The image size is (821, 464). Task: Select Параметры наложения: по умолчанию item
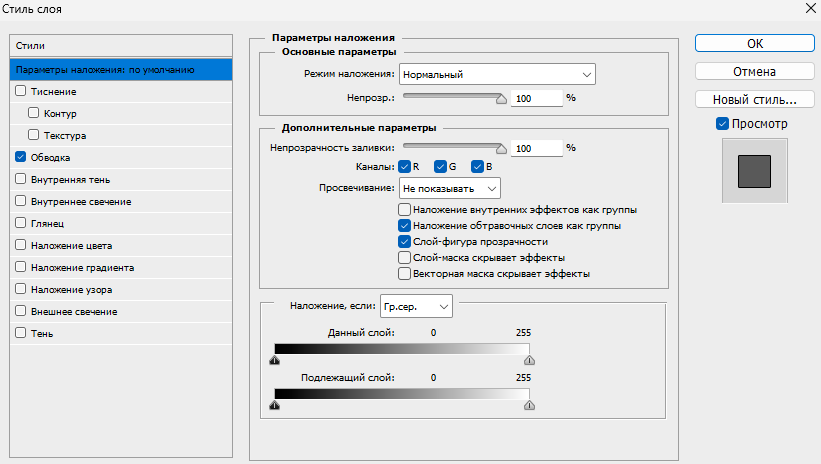click(x=120, y=70)
